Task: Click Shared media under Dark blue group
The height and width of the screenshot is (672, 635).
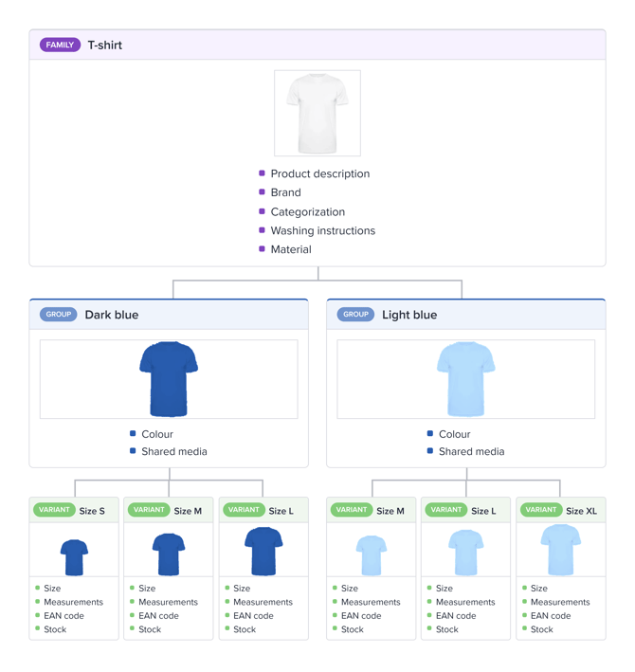Action: pyautogui.click(x=174, y=451)
